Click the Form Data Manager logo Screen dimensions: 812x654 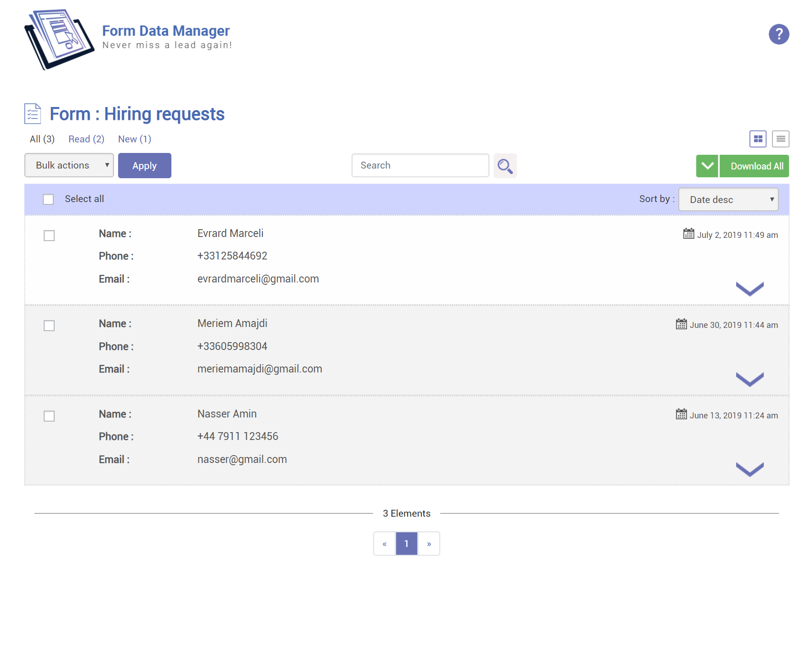point(60,39)
